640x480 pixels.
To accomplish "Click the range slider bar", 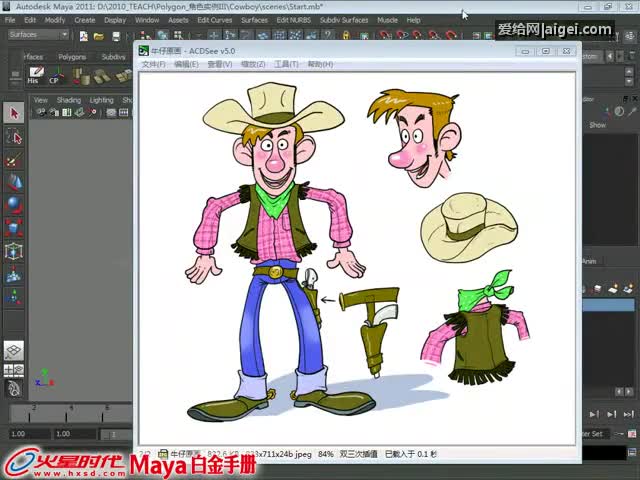I will click(116, 434).
